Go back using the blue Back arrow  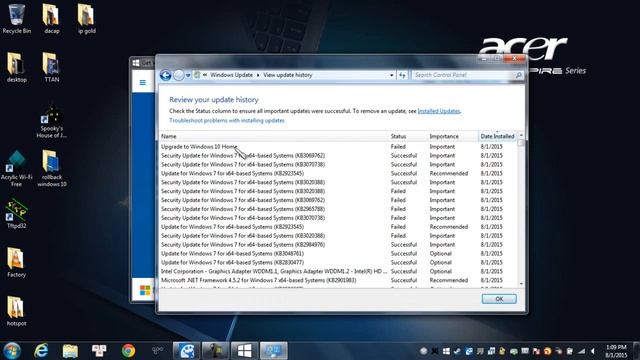(x=165, y=75)
